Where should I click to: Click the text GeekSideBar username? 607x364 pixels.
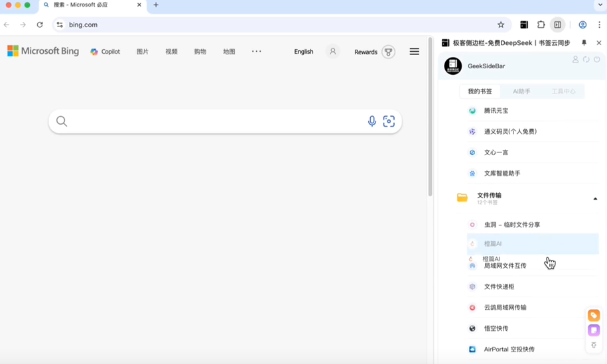486,66
